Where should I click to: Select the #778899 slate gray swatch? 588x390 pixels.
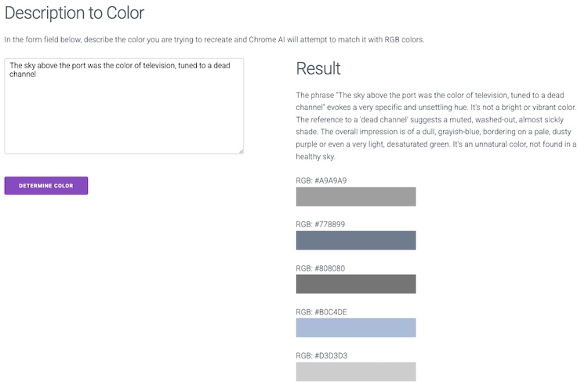[x=356, y=240]
